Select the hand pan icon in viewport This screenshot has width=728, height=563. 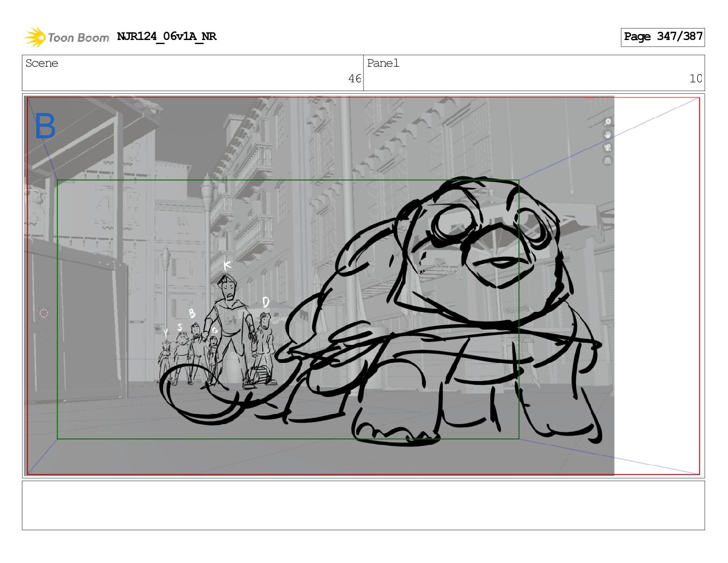point(608,135)
